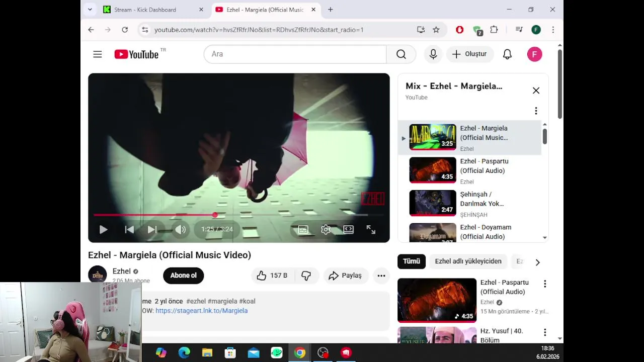Play the paused video
This screenshot has width=644, height=362.
tap(104, 229)
